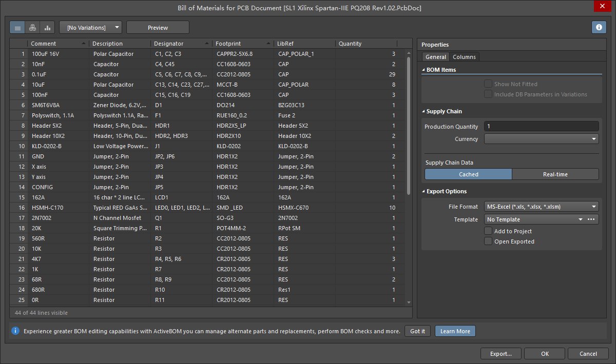Viewport: 616px width, 364px height.
Task: Confirm with the OK button
Action: pyautogui.click(x=545, y=354)
